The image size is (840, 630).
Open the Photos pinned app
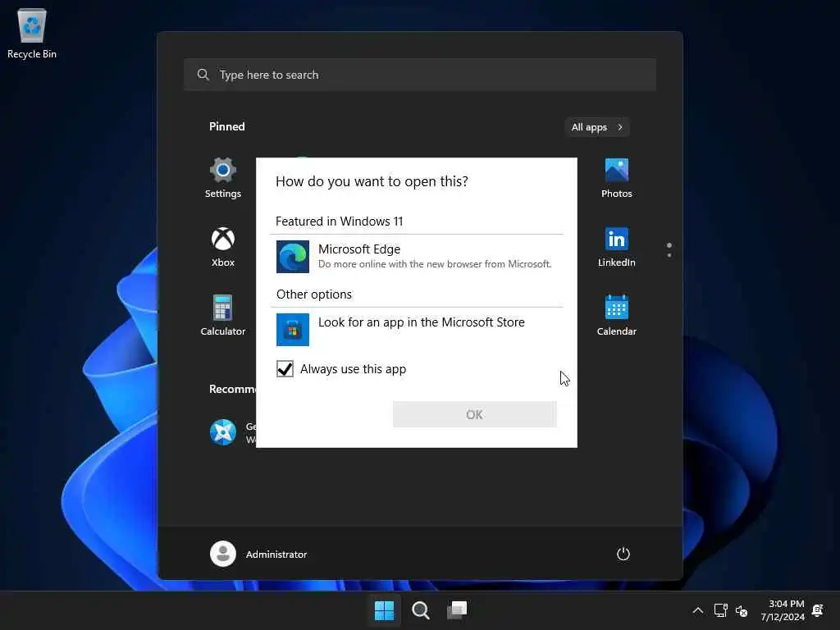617,178
